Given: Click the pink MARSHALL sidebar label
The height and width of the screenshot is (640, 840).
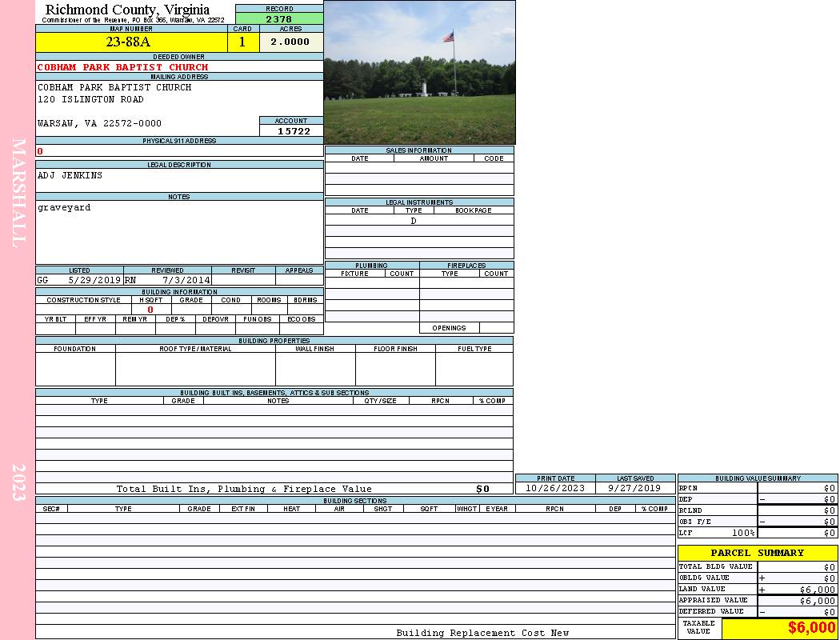Looking at the screenshot, I should (x=19, y=192).
